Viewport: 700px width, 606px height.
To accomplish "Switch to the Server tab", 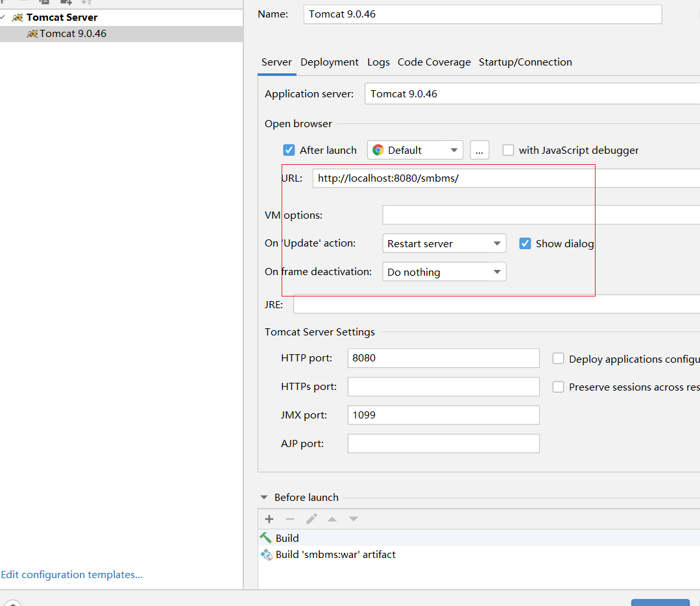I will 276,62.
